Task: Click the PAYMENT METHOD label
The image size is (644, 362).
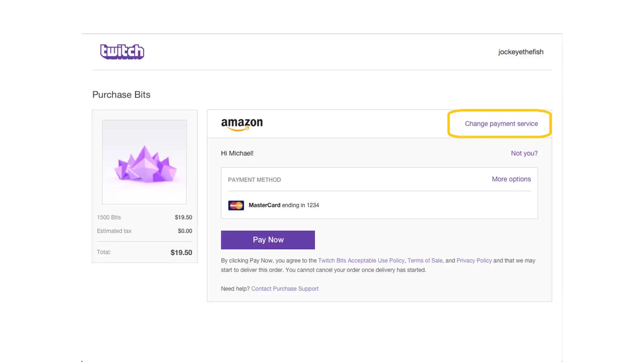Action: click(x=254, y=180)
